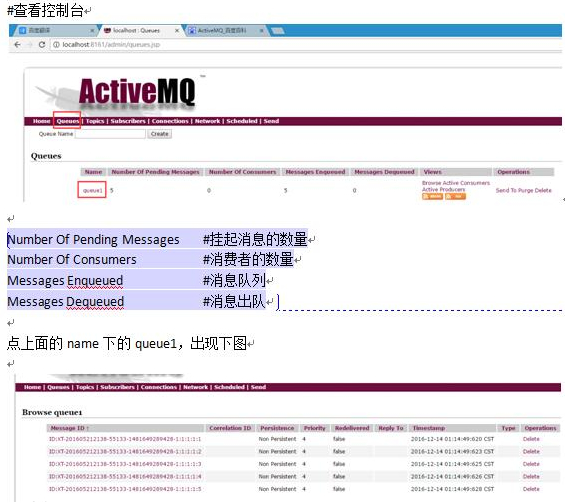Open the new tab button
Image resolution: width=565 pixels, height=503 pixels.
[277, 31]
